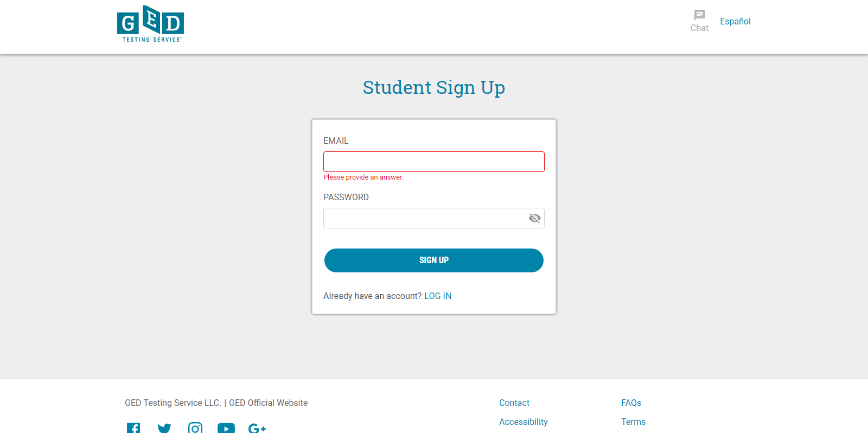Switch language to Español
Screen dimensions: 868x433
pos(735,21)
